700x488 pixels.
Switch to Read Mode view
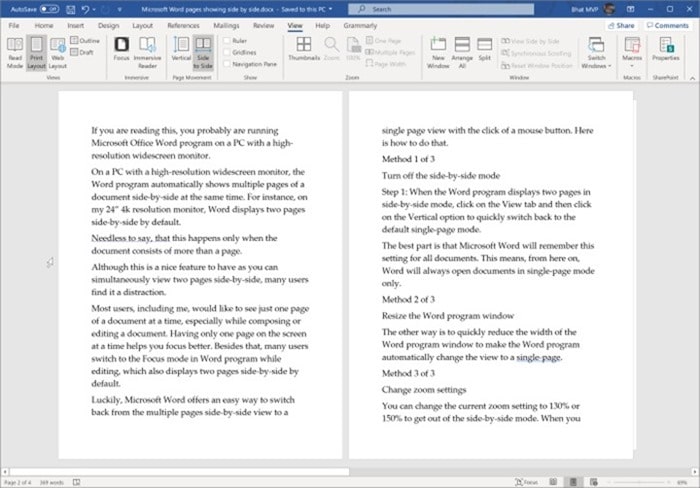[15, 53]
